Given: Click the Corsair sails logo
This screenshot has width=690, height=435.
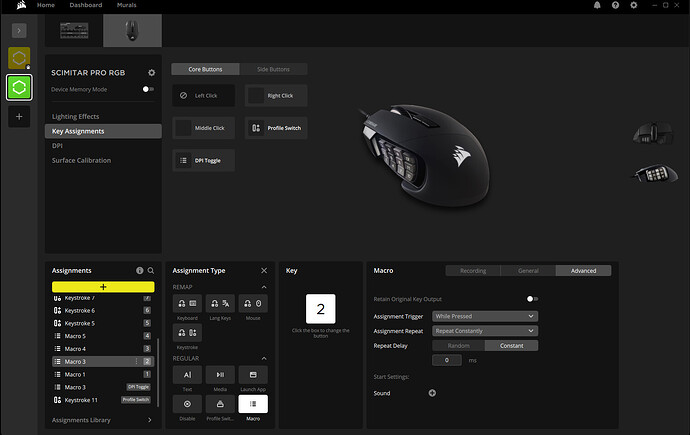Looking at the screenshot, I should click(21, 5).
